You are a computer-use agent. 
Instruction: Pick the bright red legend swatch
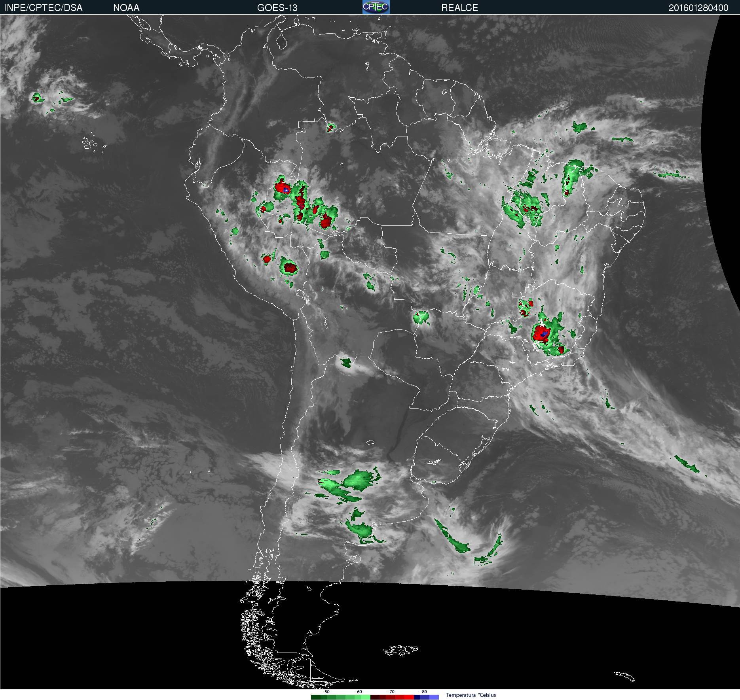[x=409, y=697]
